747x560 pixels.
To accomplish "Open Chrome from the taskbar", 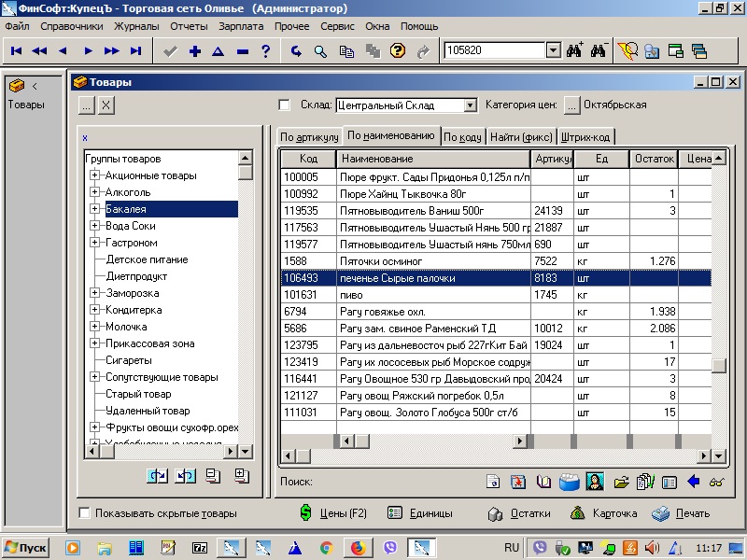I will (x=326, y=547).
